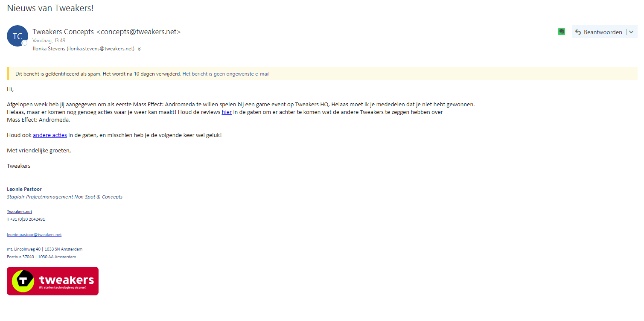Screen dimensions: 644x321
Task: Expand the recipients list chevron
Action: 139,49
